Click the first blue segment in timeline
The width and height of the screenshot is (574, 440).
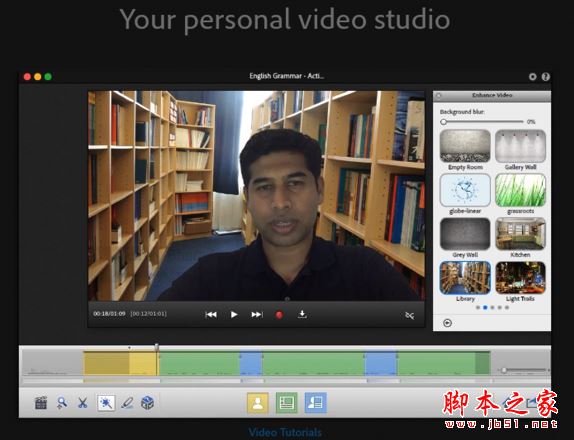(251, 363)
